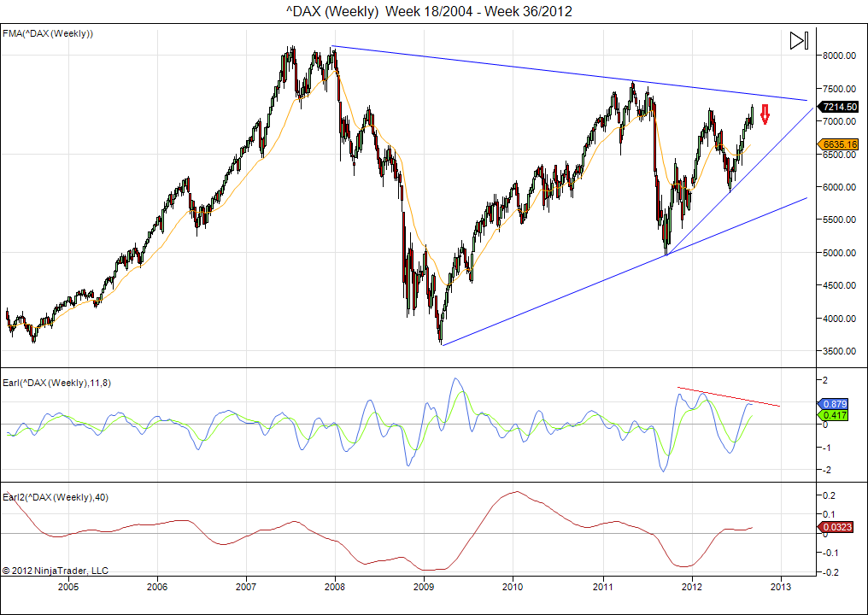The image size is (868, 615).
Task: Click the NinjaTrader copyright text
Action: coord(56,571)
